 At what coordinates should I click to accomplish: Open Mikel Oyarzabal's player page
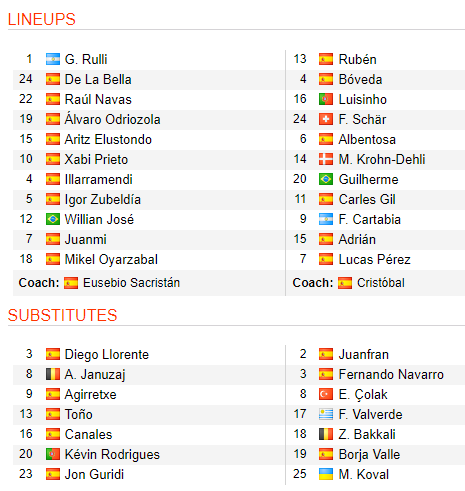[111, 260]
